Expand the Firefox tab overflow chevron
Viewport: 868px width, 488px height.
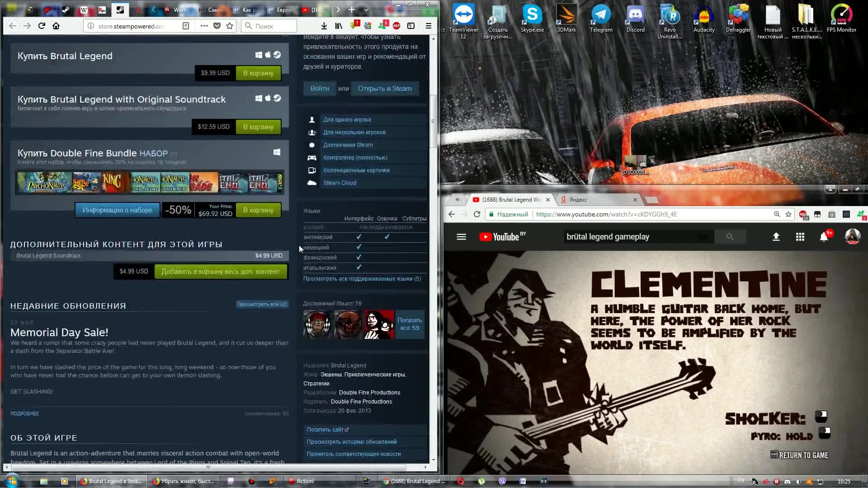point(366,9)
